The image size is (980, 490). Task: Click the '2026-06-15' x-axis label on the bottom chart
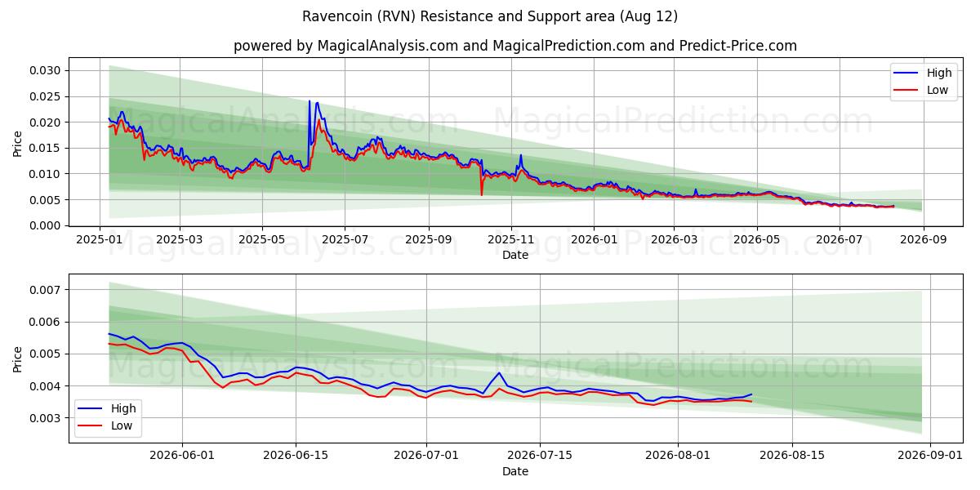(295, 457)
